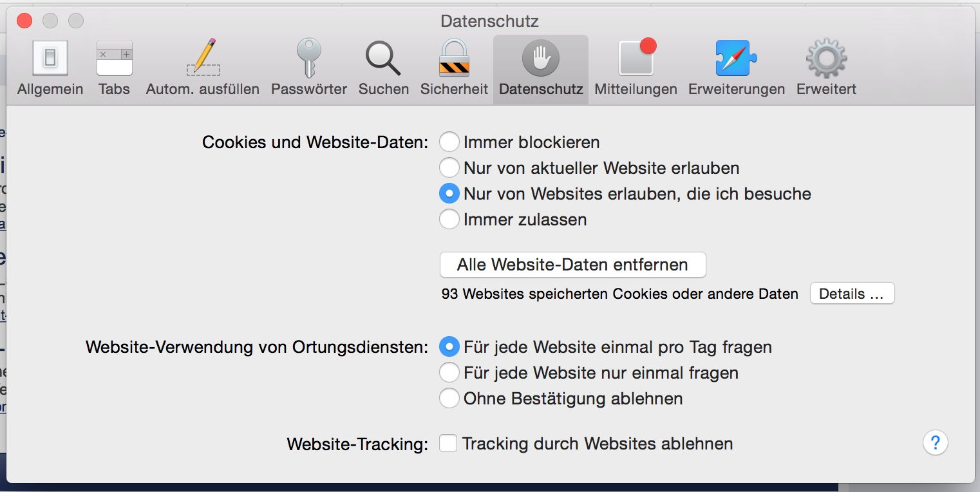Open the Details … button
980x492 pixels.
(851, 294)
